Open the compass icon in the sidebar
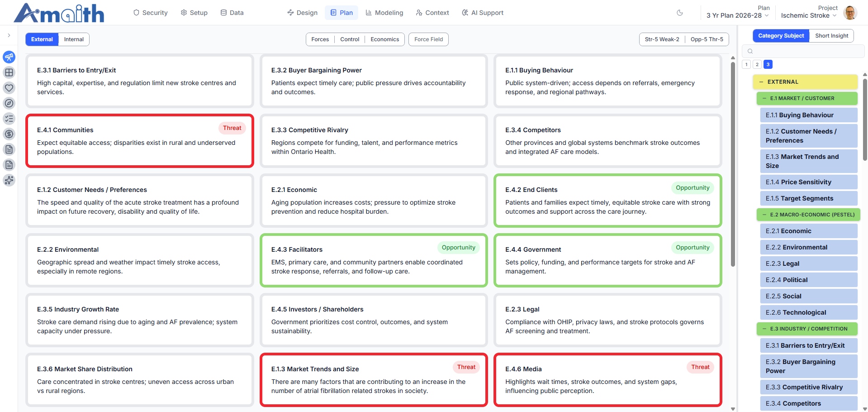 (x=9, y=103)
